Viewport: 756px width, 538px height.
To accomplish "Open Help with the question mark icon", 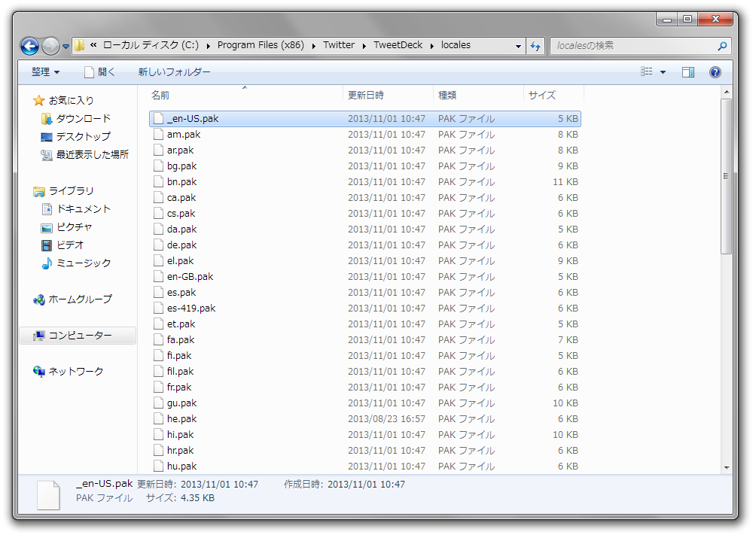I will coord(715,72).
